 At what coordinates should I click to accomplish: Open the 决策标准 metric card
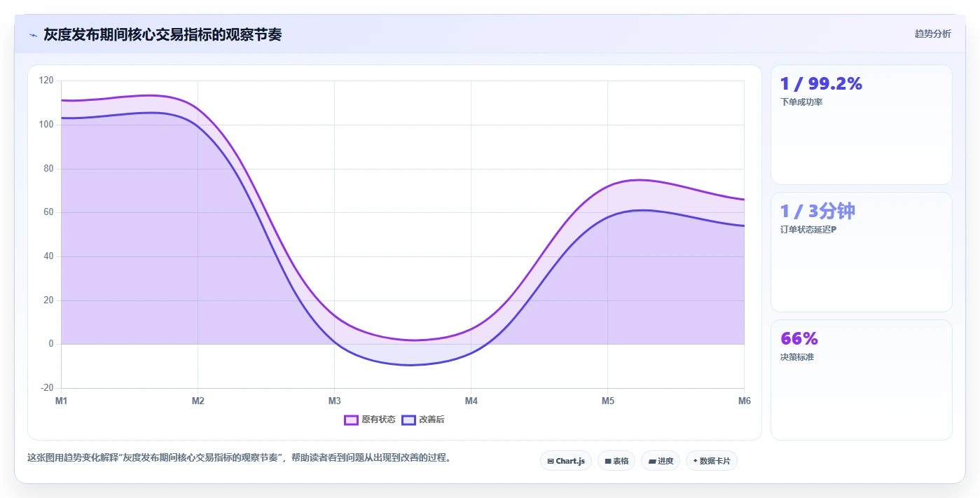(861, 380)
